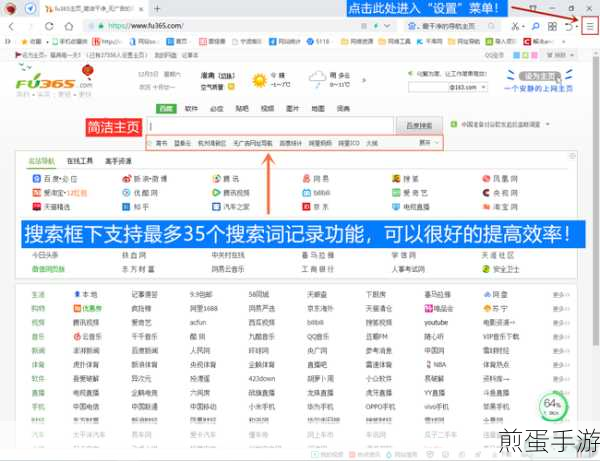
Task: Open the JD 京东 site icon
Action: pos(307,207)
